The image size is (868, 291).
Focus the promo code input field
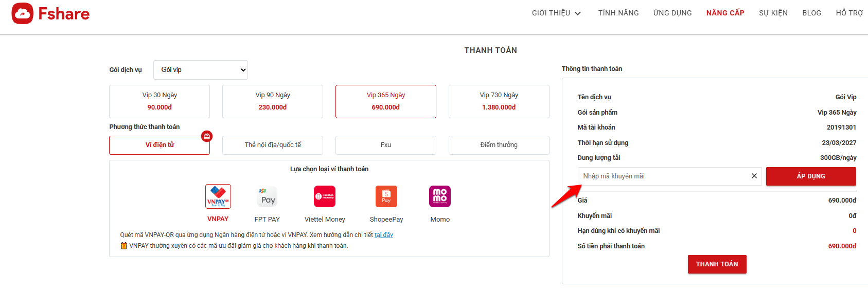[x=664, y=176]
